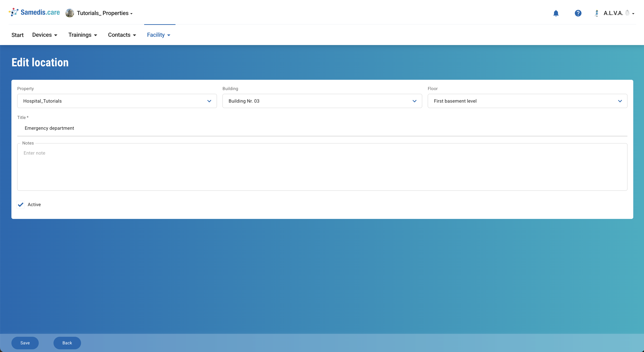Click the Samedis.care logo icon

pyautogui.click(x=13, y=12)
